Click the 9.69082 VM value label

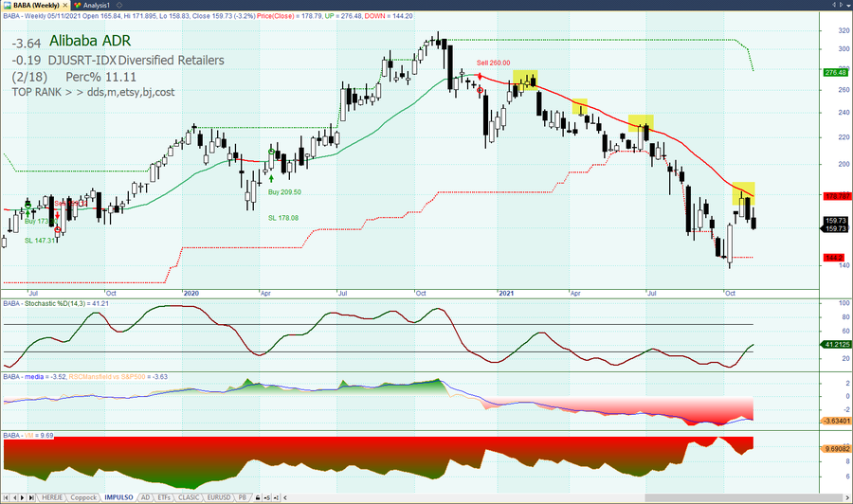point(837,448)
